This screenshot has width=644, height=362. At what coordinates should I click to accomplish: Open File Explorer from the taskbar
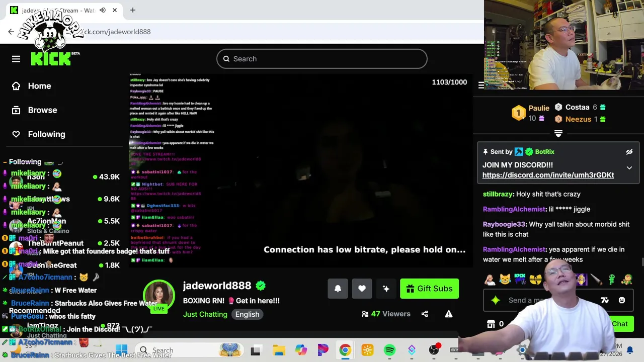pos(279,350)
